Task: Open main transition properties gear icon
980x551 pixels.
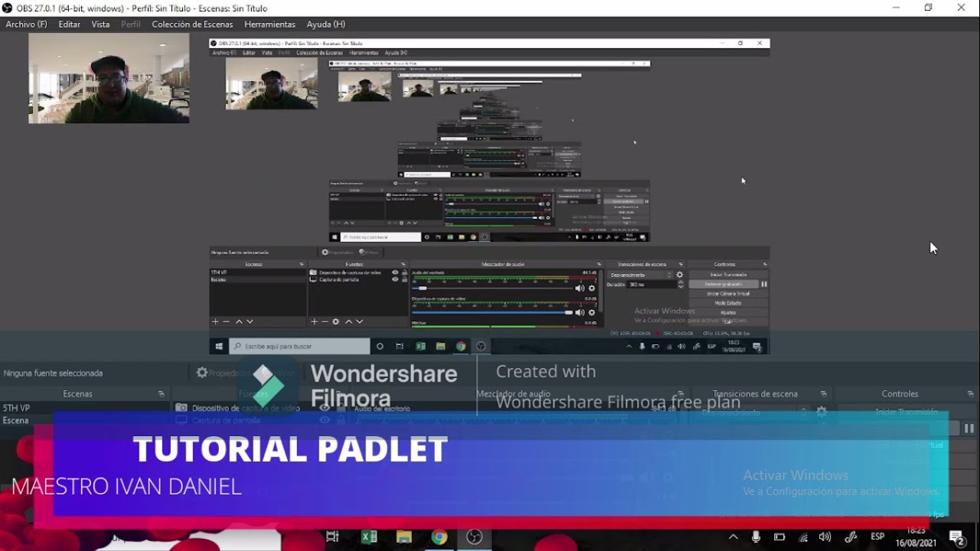Action: click(x=822, y=412)
